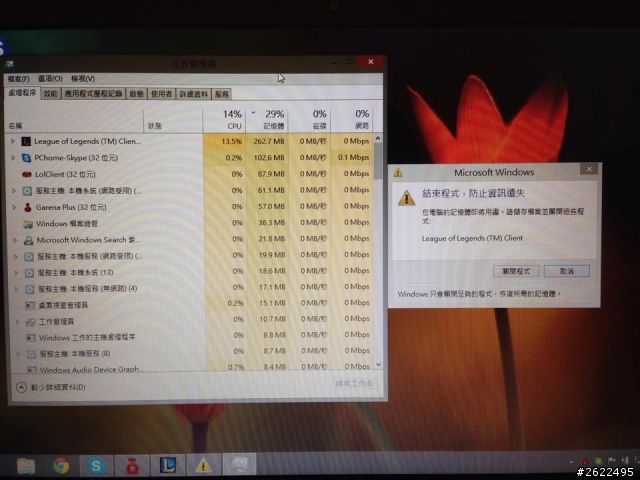Click the Microsoft Windows Search process icon
Image resolution: width=640 pixels, height=480 pixels.
(29, 240)
